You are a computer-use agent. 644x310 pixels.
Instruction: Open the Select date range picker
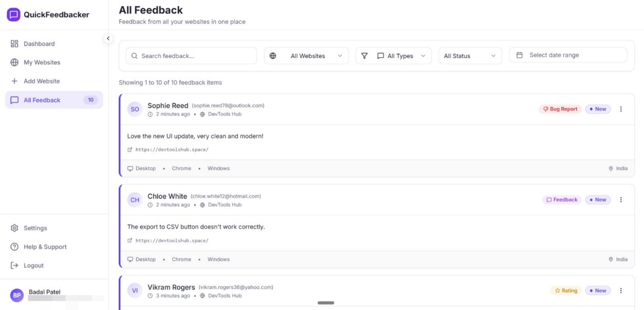click(568, 55)
